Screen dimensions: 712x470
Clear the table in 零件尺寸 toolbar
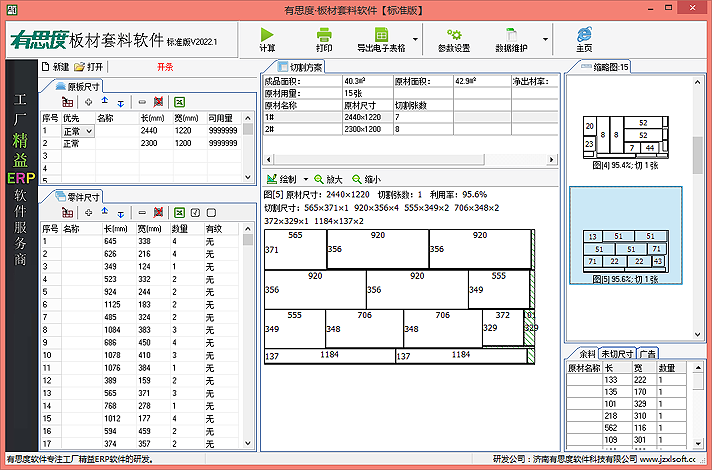click(68, 213)
